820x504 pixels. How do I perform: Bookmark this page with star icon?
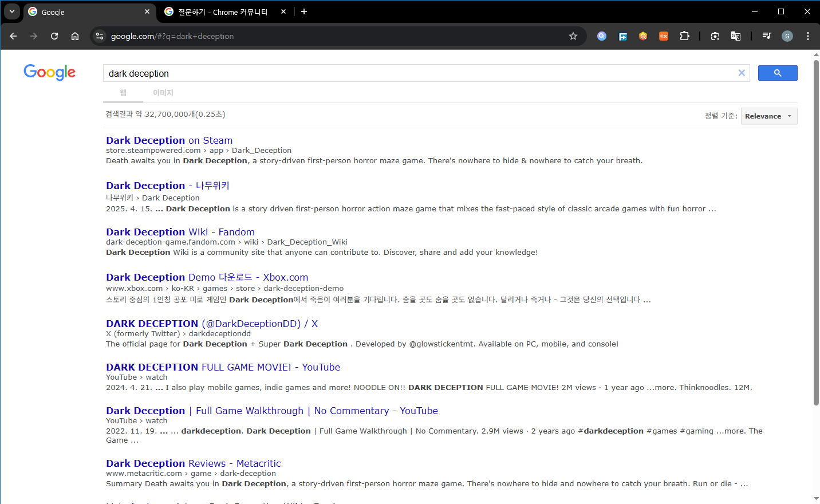coord(573,36)
